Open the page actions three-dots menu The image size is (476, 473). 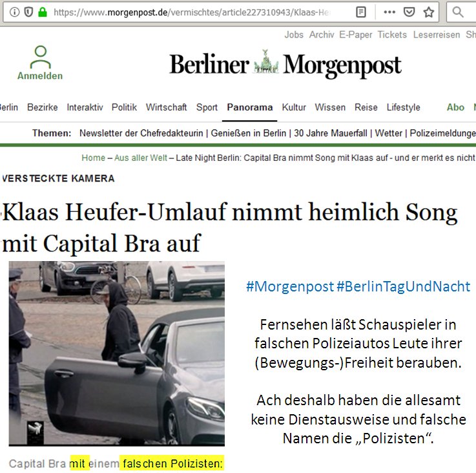point(389,12)
